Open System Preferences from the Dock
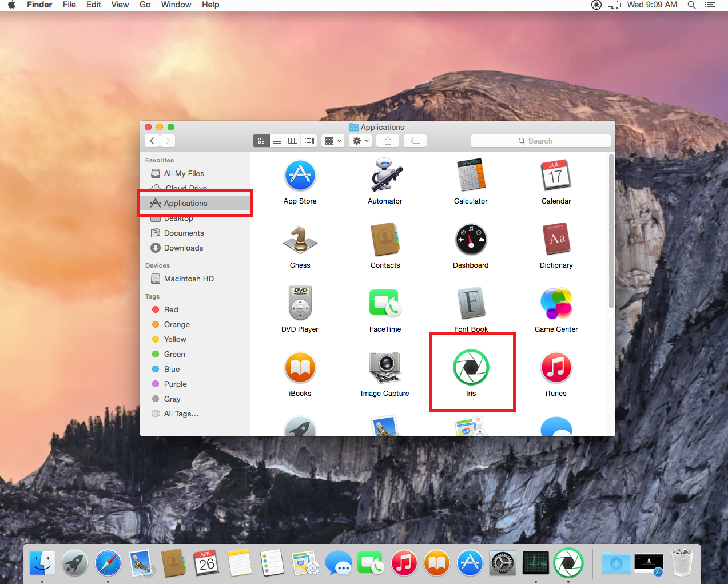 click(503, 563)
